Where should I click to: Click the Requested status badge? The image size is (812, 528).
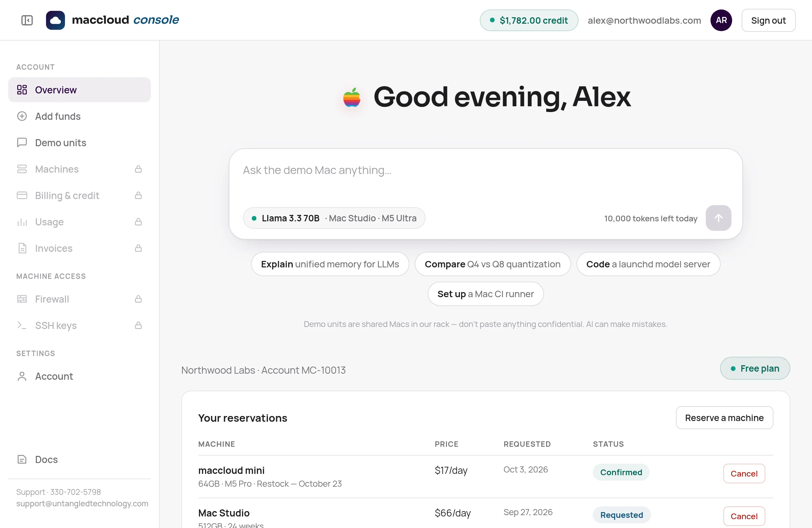(x=622, y=515)
